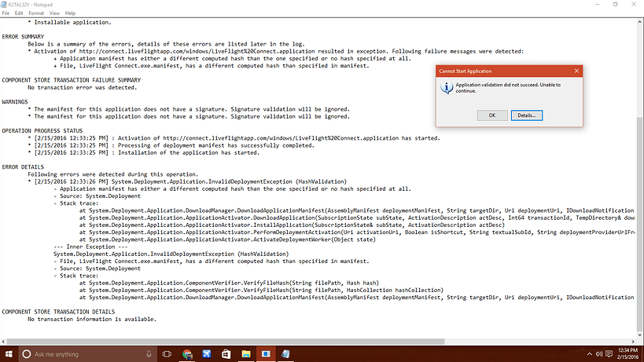Open the View menu

[54, 13]
